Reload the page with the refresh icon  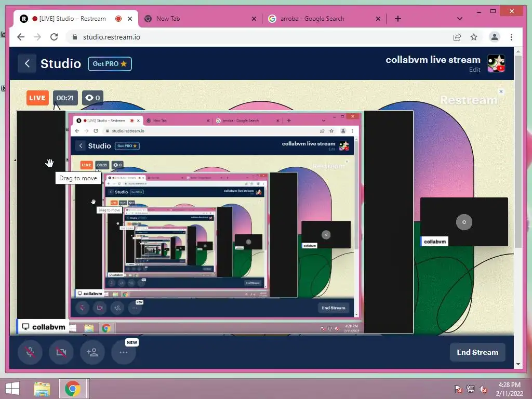54,37
